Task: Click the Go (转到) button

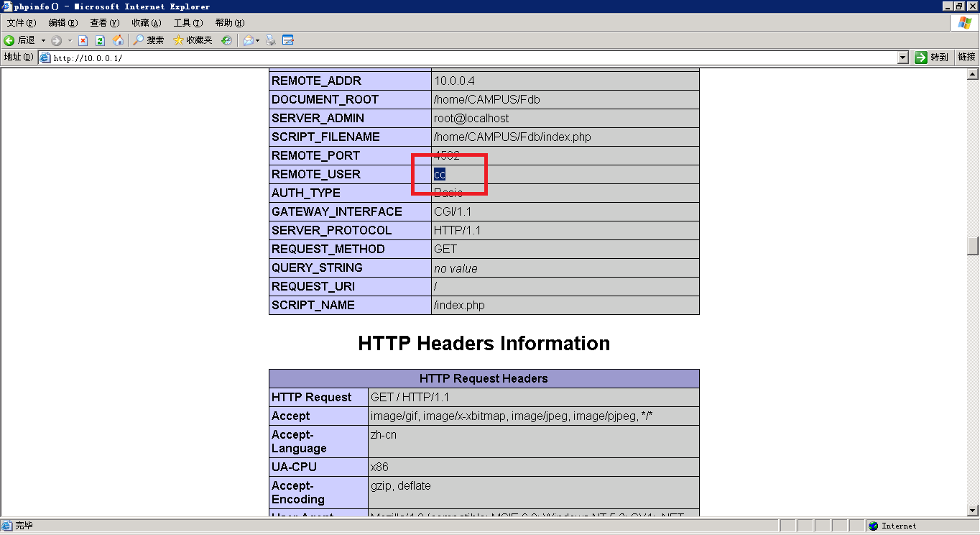Action: point(931,58)
